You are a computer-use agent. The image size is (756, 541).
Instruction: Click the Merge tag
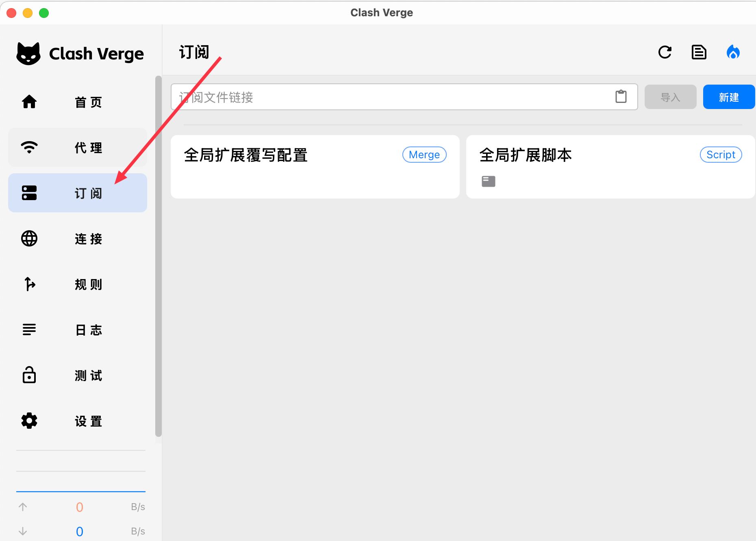click(x=424, y=155)
